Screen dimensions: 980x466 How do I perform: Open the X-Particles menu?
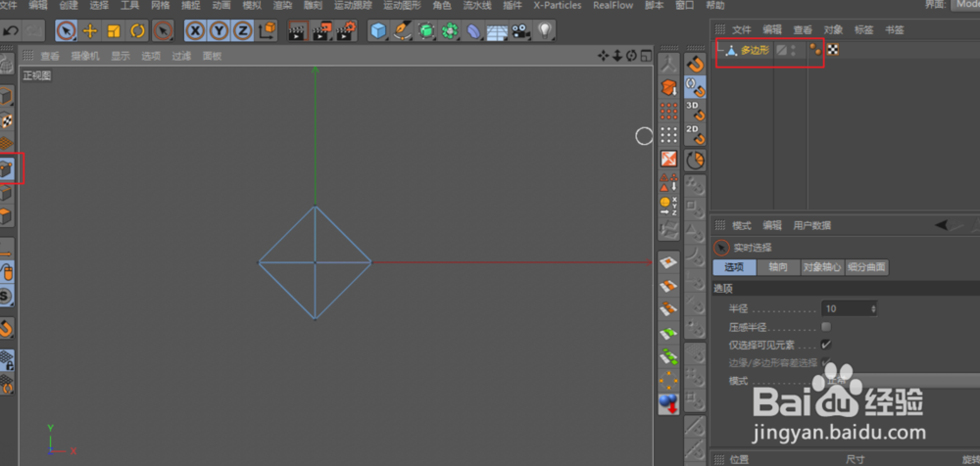[558, 6]
